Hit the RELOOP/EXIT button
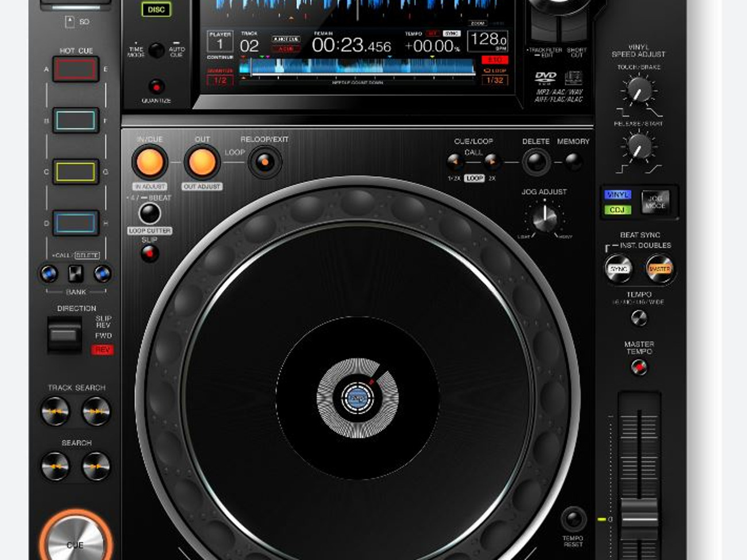The height and width of the screenshot is (560, 747). tap(264, 163)
